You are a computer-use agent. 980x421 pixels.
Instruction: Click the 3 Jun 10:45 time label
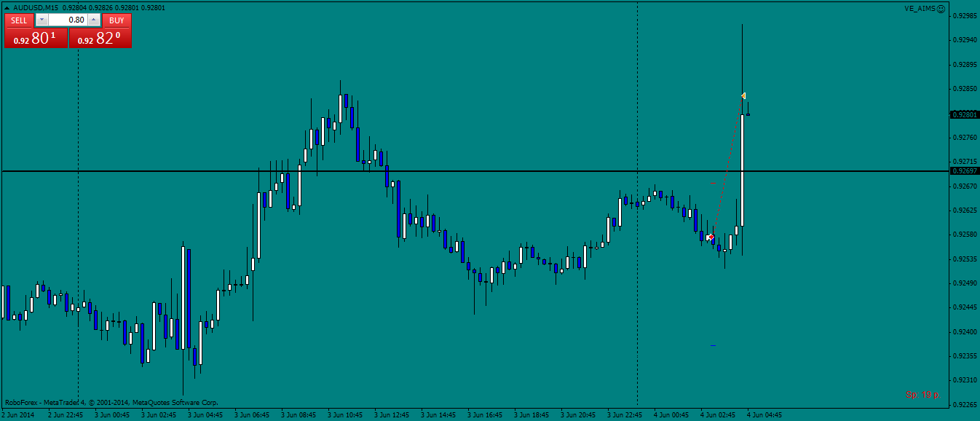[345, 415]
